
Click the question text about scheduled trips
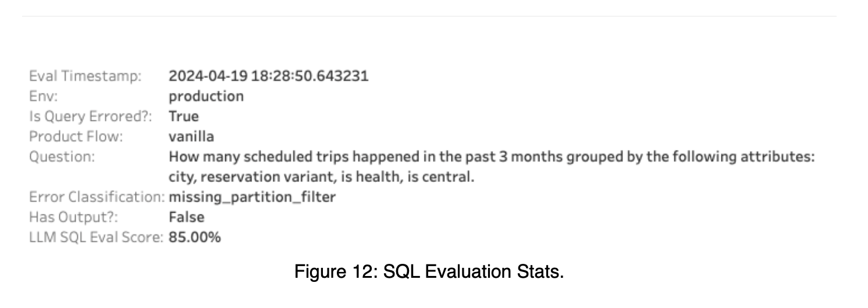coord(491,167)
